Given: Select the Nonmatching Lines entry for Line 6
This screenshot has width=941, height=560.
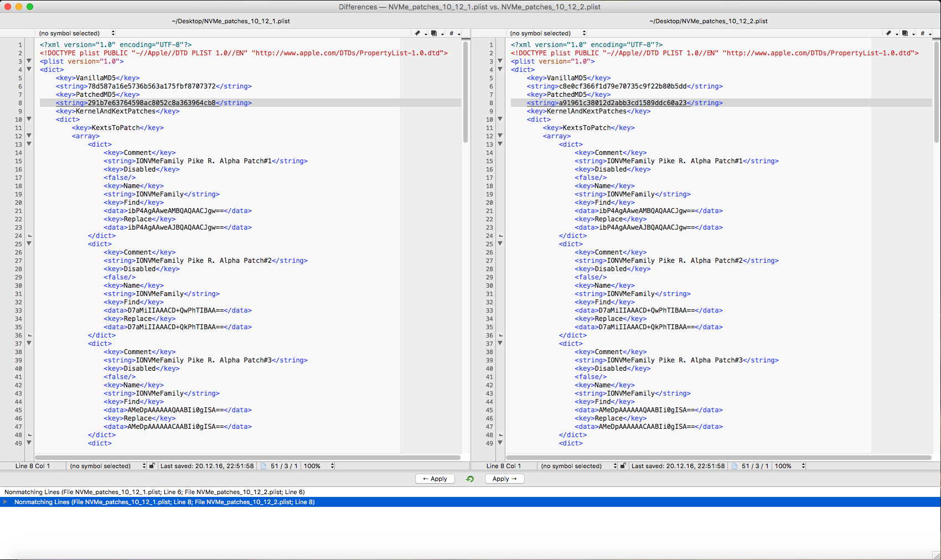Looking at the screenshot, I should pos(154,492).
